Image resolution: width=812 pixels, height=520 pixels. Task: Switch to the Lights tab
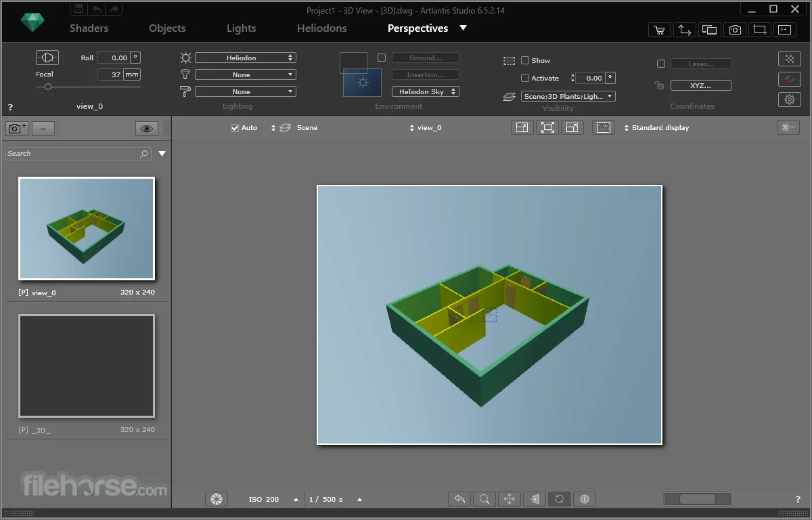tap(242, 28)
